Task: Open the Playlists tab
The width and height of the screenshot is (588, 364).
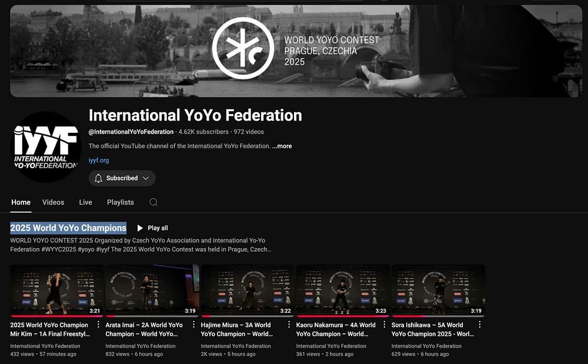Action: pyautogui.click(x=121, y=202)
